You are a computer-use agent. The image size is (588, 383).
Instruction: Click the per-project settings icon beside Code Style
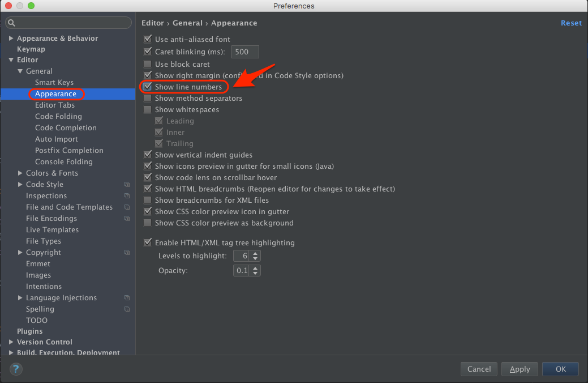(x=127, y=184)
